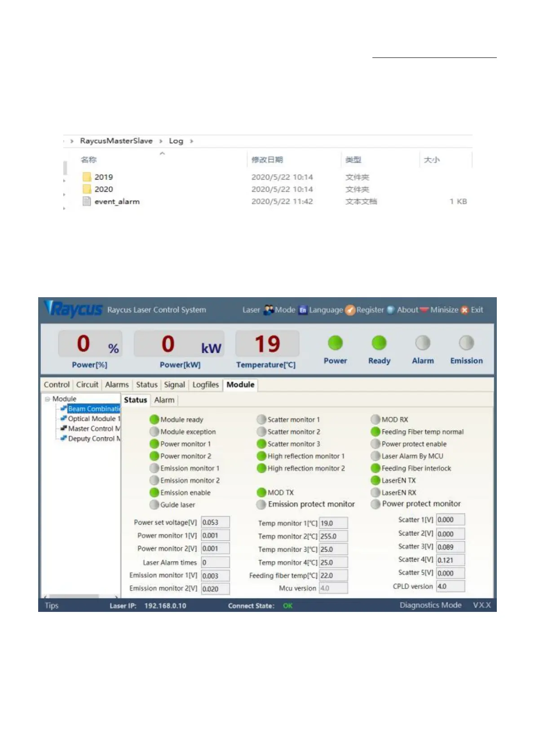Click the Exit icon

click(x=464, y=310)
